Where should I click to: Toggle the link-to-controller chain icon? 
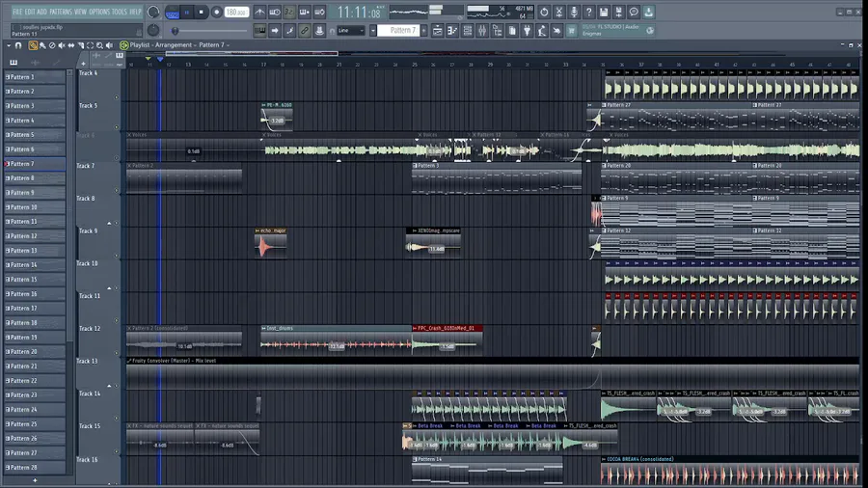point(305,31)
